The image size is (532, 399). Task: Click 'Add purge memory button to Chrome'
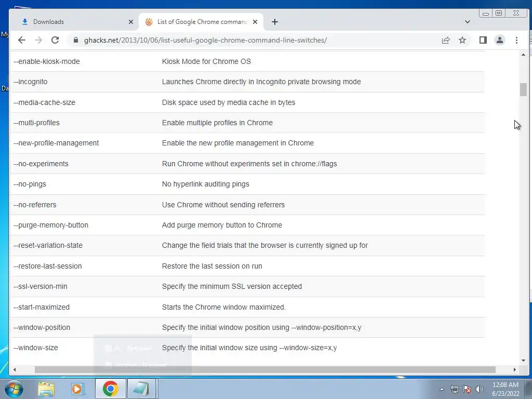pos(222,225)
